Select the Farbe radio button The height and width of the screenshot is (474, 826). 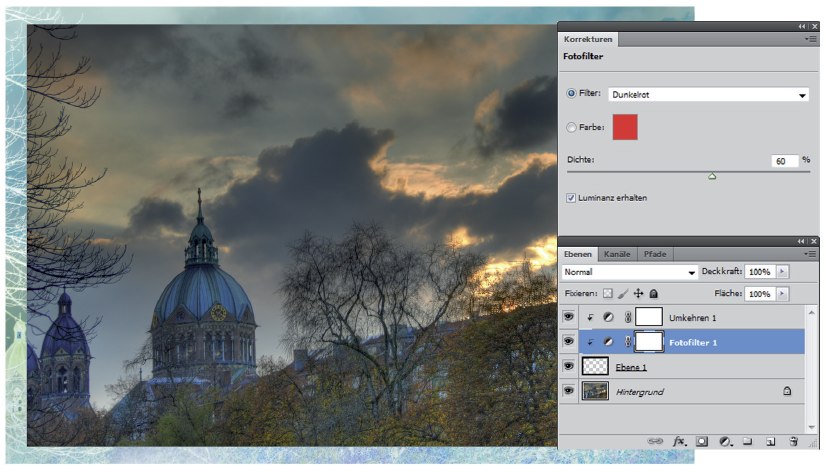(x=571, y=128)
